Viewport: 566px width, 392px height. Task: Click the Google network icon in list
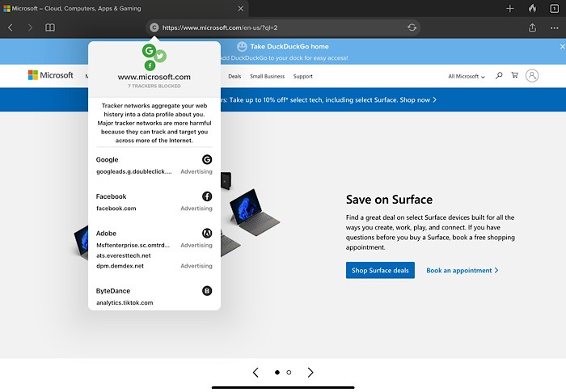click(207, 159)
